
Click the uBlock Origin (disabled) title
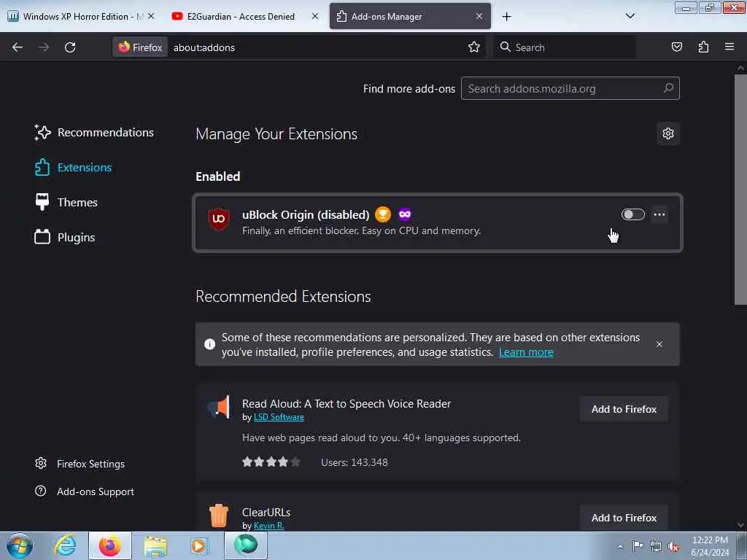coord(306,215)
